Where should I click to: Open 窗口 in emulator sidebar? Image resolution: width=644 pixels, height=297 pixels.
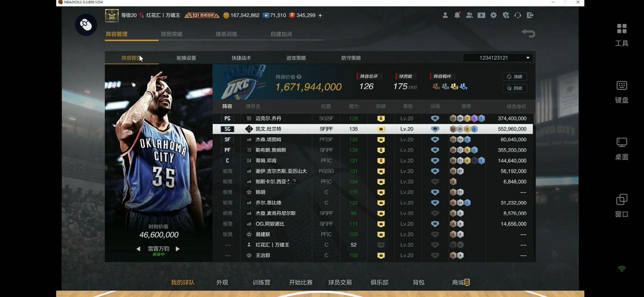pyautogui.click(x=621, y=205)
